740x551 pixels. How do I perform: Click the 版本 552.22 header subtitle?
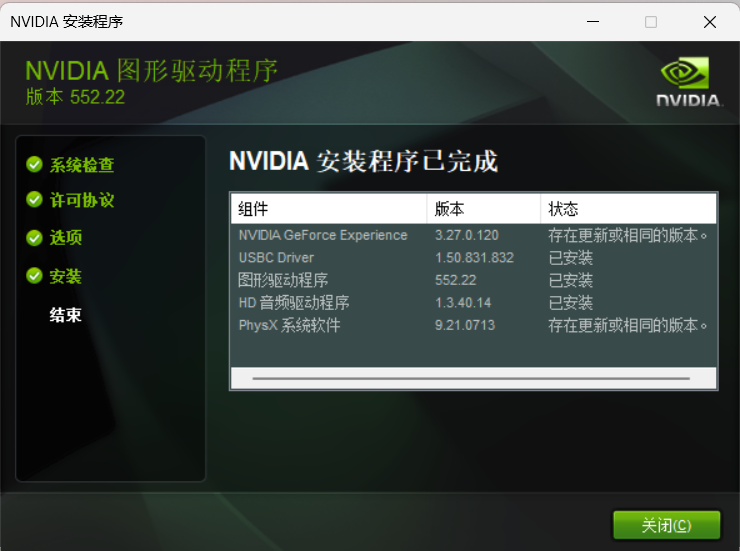[75, 97]
